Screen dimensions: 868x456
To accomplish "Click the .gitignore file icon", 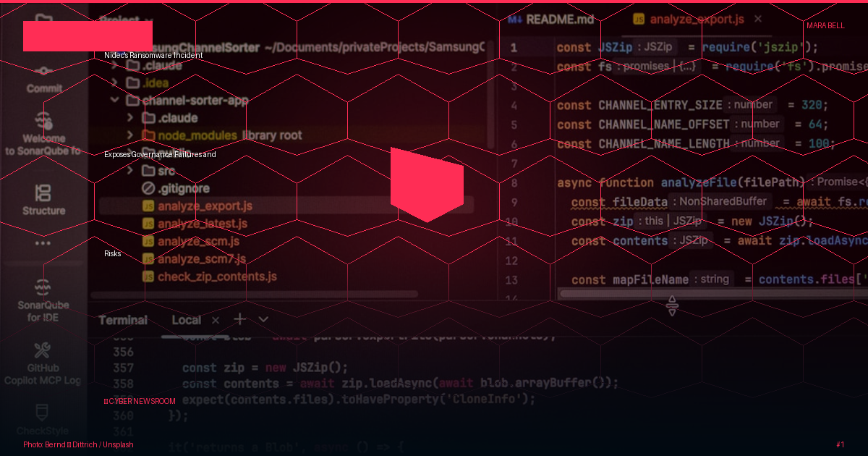I will pyautogui.click(x=148, y=189).
